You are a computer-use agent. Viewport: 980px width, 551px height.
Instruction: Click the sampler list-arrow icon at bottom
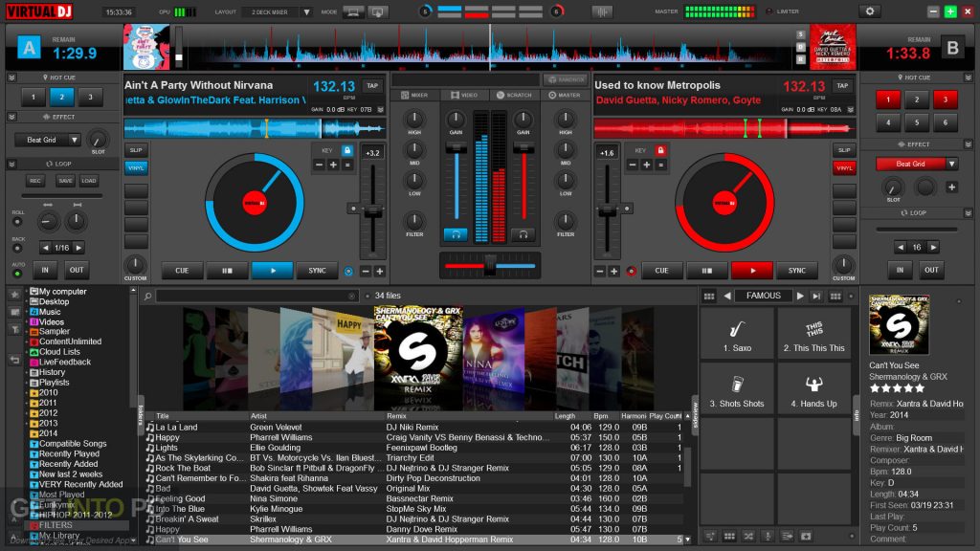click(787, 536)
